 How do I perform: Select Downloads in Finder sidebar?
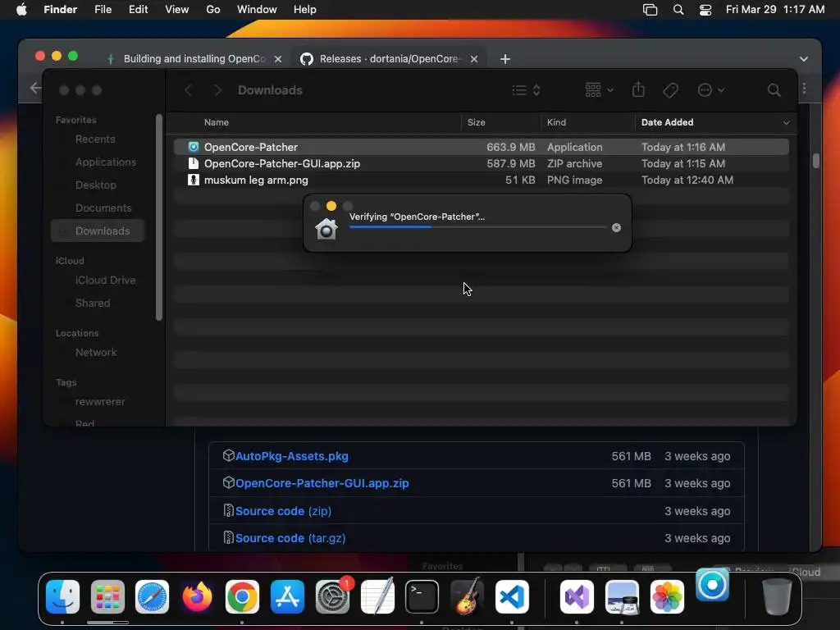(x=98, y=231)
